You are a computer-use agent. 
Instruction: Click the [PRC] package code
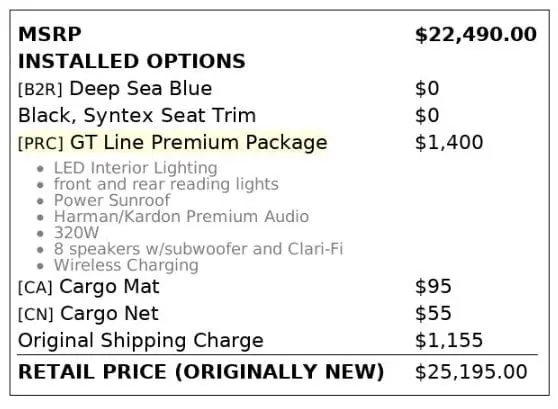point(41,143)
